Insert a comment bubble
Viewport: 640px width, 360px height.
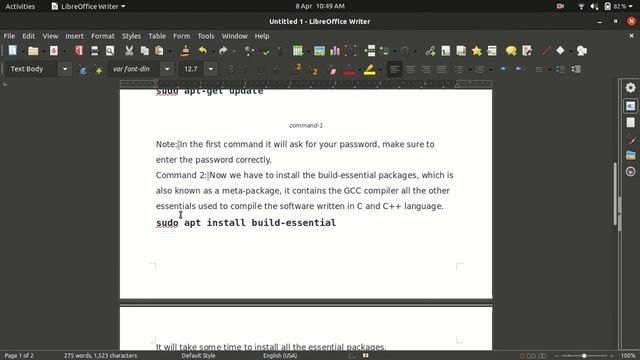coord(511,51)
